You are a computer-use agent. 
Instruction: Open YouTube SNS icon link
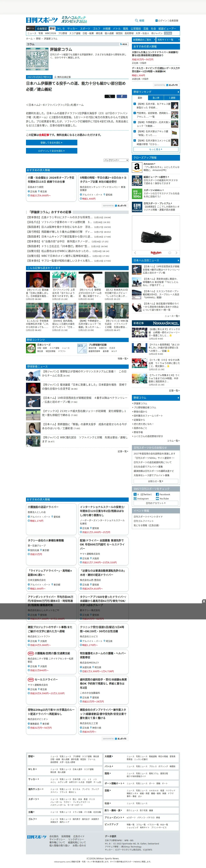click(157, 498)
